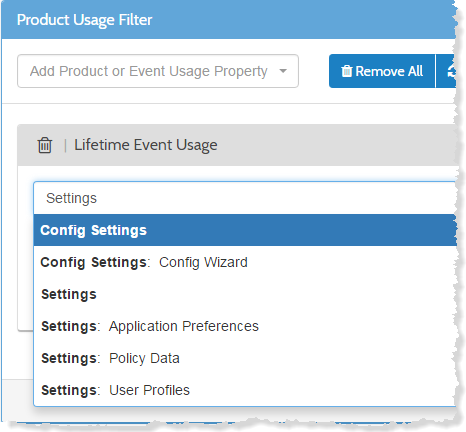Select Settings: User Profiles option
466x432 pixels.
click(x=246, y=390)
